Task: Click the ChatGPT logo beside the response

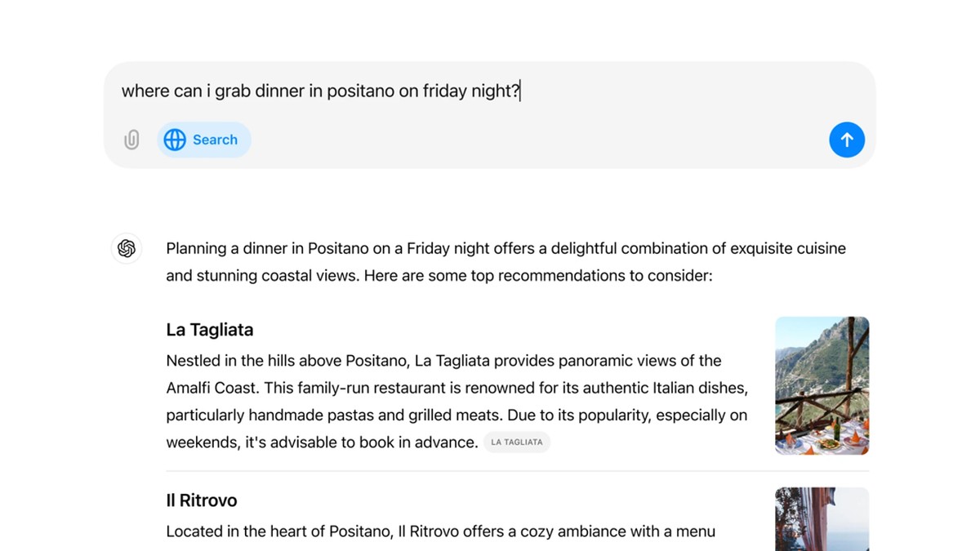Action: point(127,248)
